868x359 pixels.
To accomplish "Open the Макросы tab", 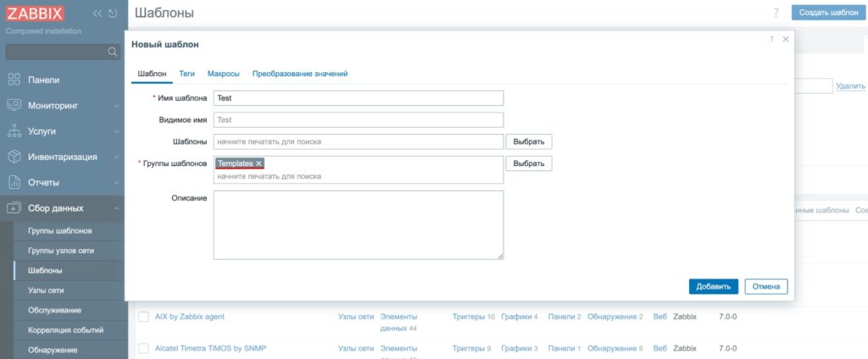I will coord(224,74).
